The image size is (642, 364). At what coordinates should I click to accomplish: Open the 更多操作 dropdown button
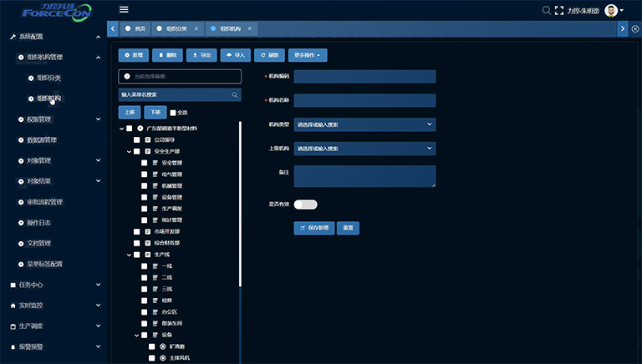pos(308,55)
